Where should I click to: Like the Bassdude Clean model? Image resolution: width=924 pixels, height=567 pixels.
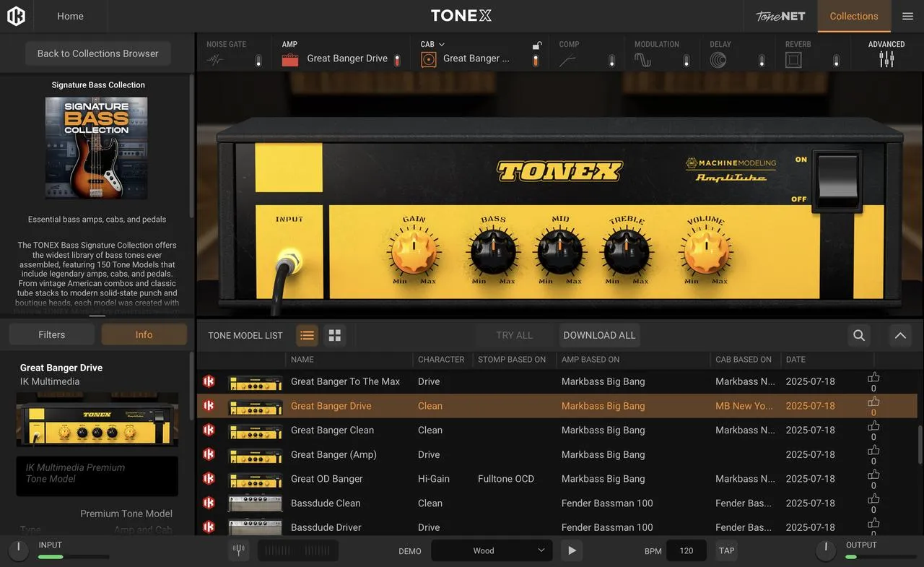pos(873,499)
